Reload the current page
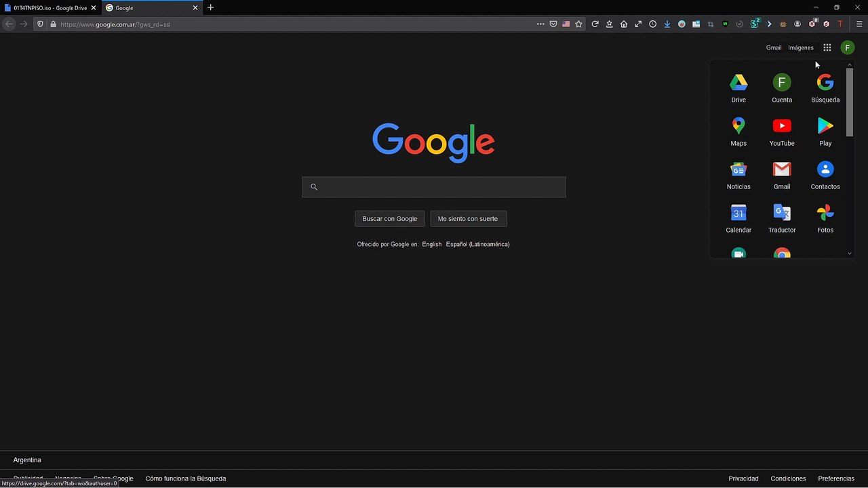This screenshot has height=488, width=868. tap(595, 24)
